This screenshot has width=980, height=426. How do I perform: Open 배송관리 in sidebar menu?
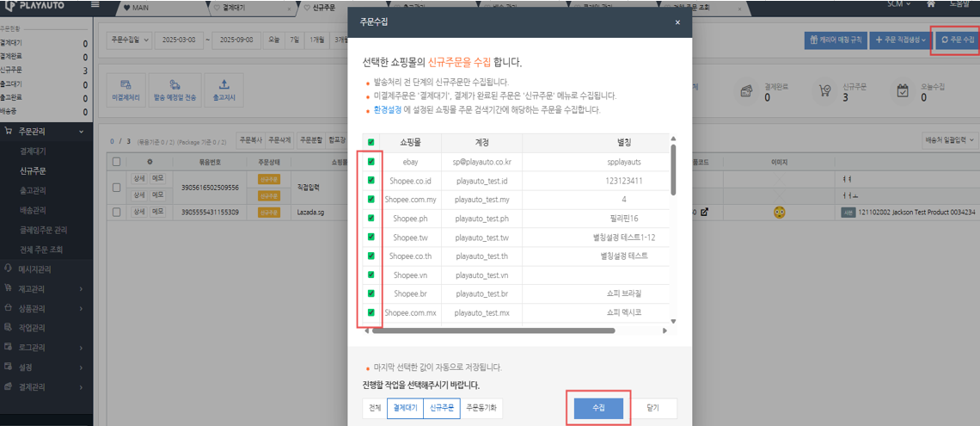click(x=33, y=210)
